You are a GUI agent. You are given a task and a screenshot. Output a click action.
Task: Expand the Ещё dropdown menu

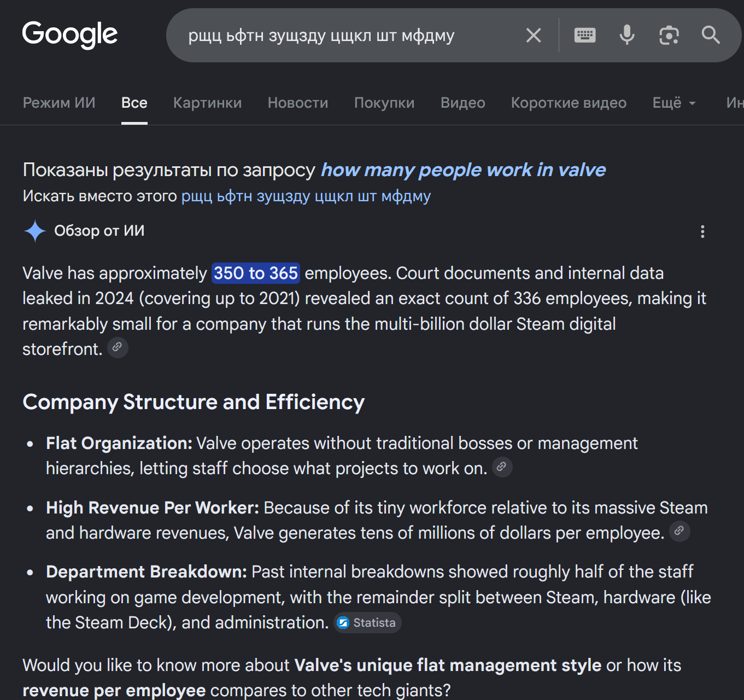(674, 103)
